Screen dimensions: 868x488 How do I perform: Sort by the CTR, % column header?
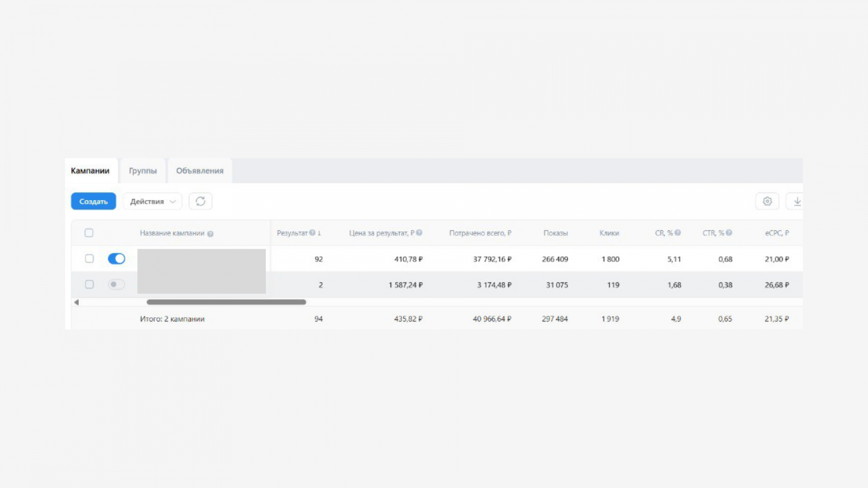(713, 233)
